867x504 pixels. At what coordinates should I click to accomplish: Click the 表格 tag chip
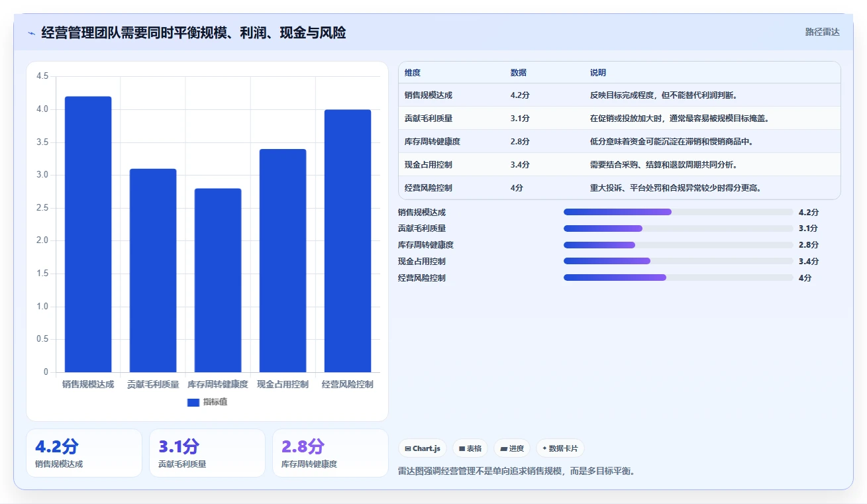pyautogui.click(x=470, y=448)
